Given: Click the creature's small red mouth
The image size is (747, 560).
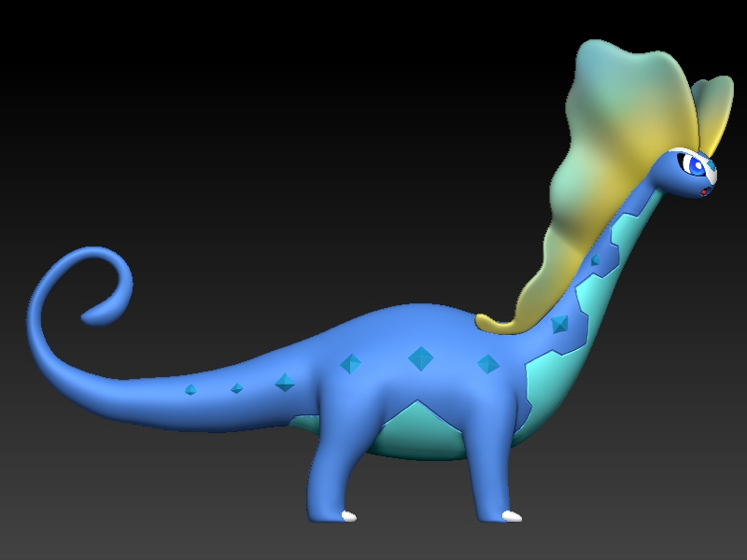Looking at the screenshot, I should click(703, 191).
